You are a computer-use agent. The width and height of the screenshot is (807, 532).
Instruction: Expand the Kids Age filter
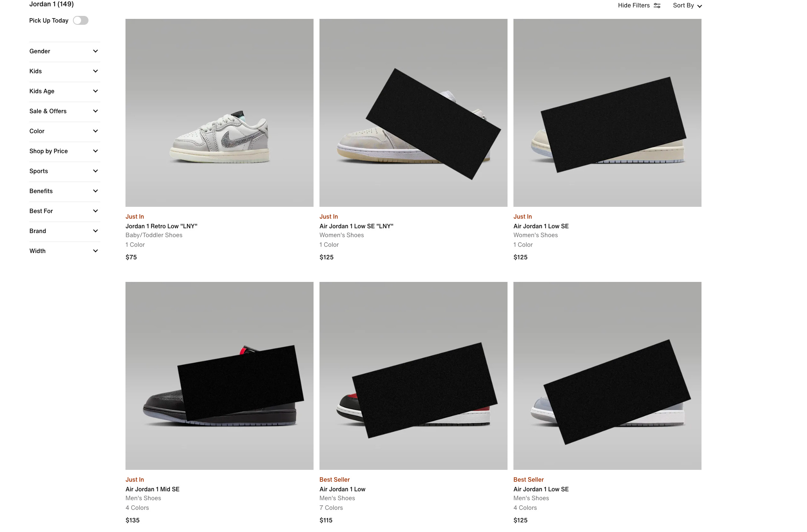click(x=64, y=91)
